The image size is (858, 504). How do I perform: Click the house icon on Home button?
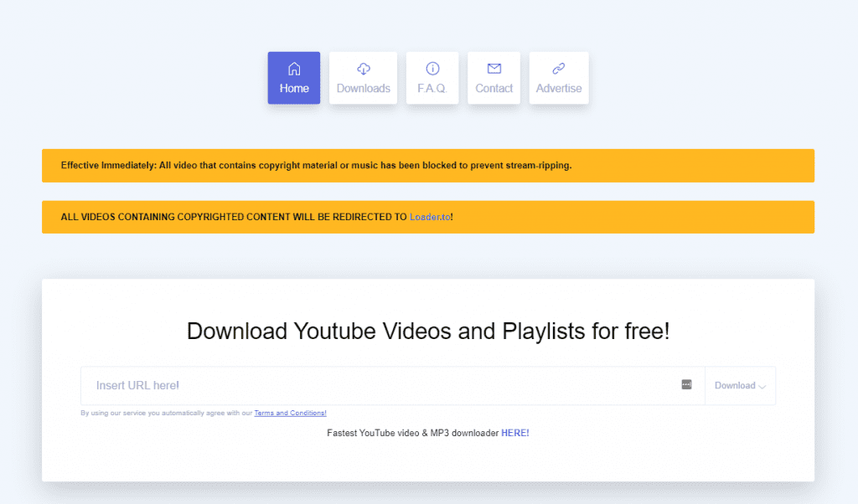[x=293, y=69]
